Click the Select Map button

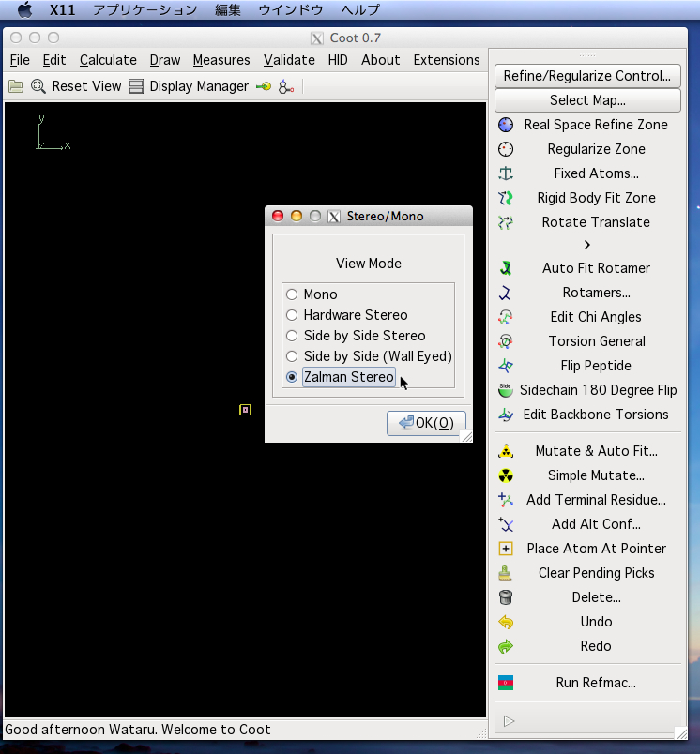(587, 100)
